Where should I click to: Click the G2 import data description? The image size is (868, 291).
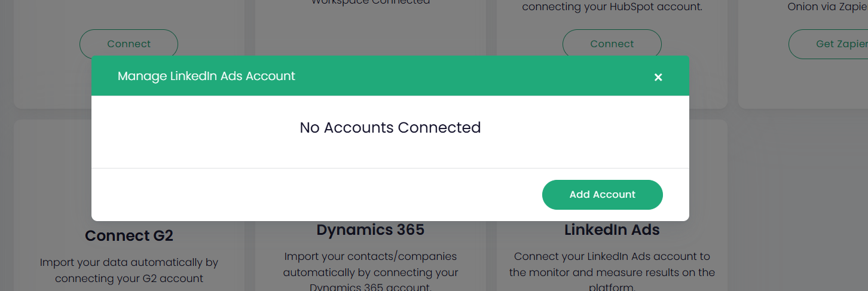(x=129, y=270)
